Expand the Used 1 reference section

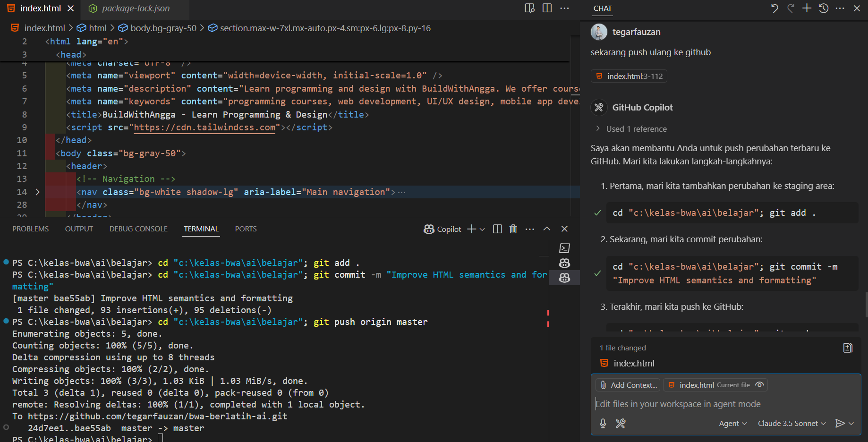tap(631, 129)
